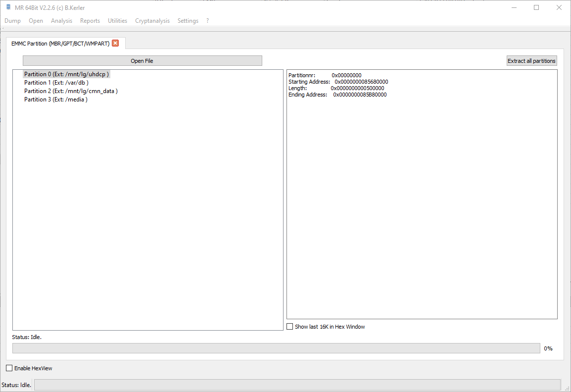Maximize the MR 64Bit window
The width and height of the screenshot is (571, 392).
[x=536, y=7]
